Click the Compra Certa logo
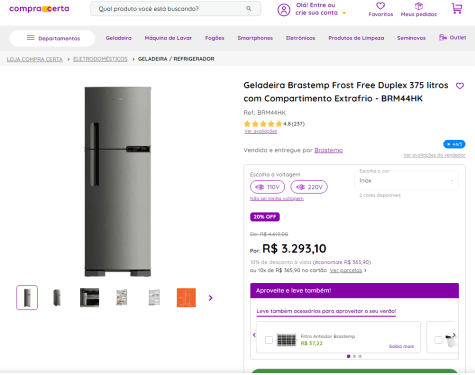Image resolution: width=475 pixels, height=375 pixels. point(39,9)
